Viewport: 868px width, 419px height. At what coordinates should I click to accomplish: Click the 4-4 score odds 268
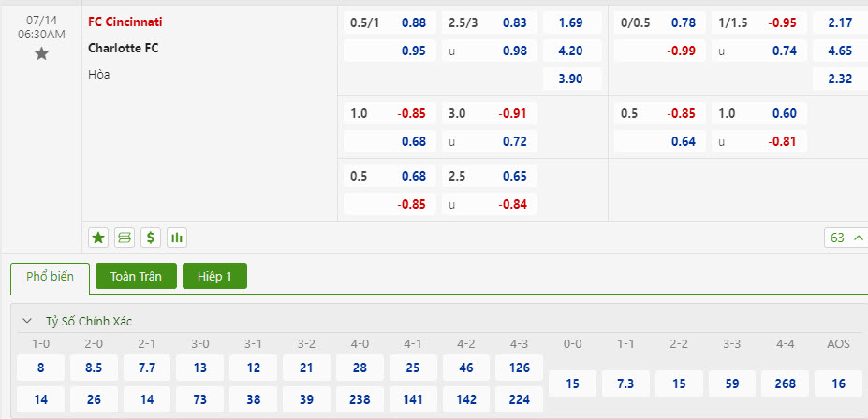(x=785, y=383)
